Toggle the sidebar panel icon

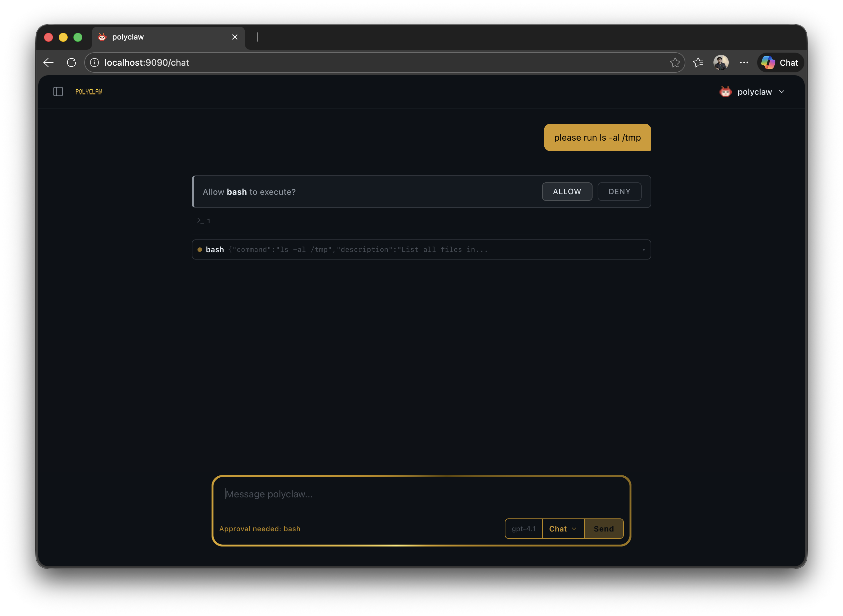(58, 92)
